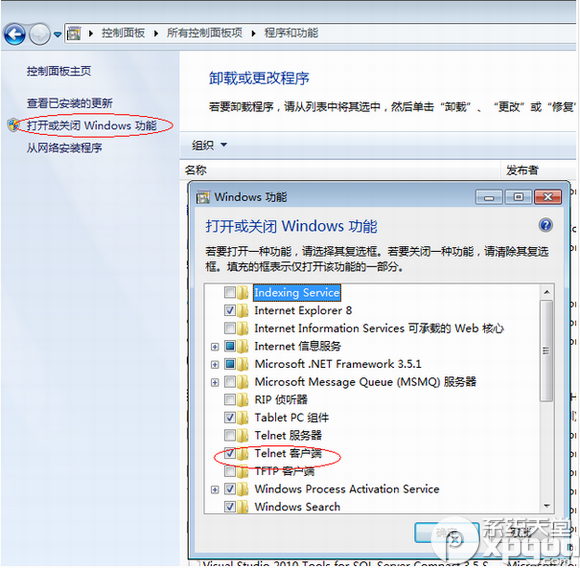580x568 pixels.
Task: Toggle Microsoft .NET Framework 3.5.1 checkbox
Action: pyautogui.click(x=230, y=364)
